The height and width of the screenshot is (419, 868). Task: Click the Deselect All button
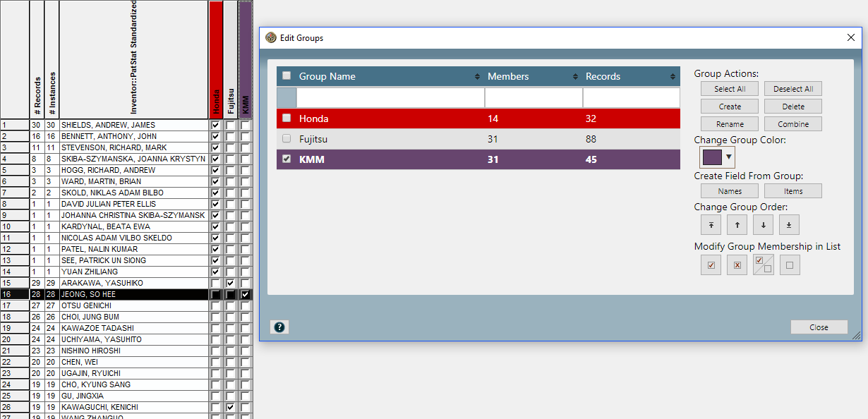click(x=793, y=89)
